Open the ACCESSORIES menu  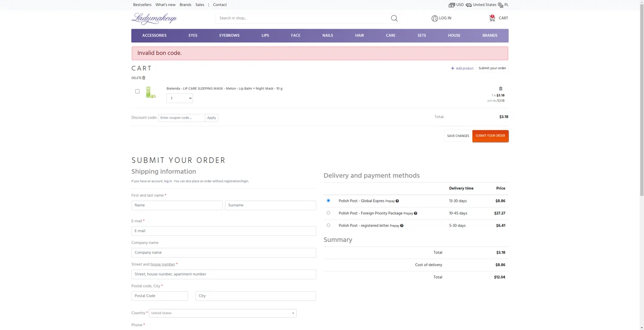[154, 36]
